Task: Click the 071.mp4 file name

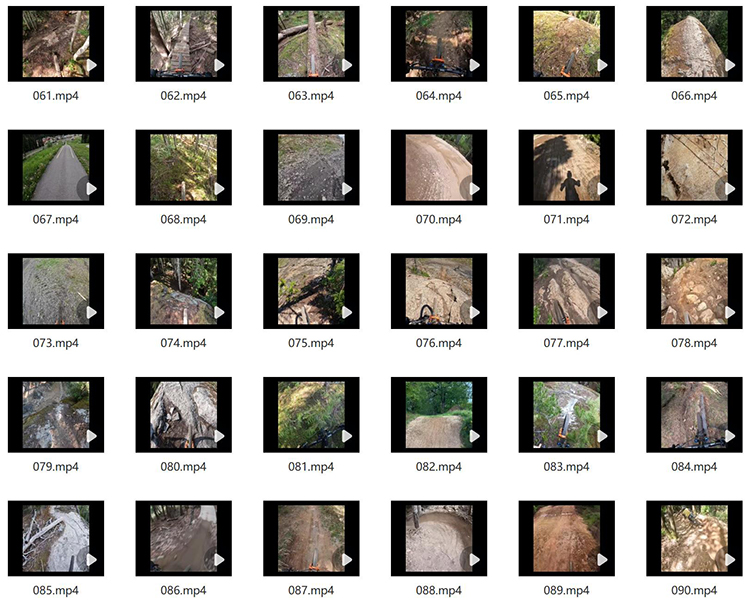Action: (x=567, y=220)
